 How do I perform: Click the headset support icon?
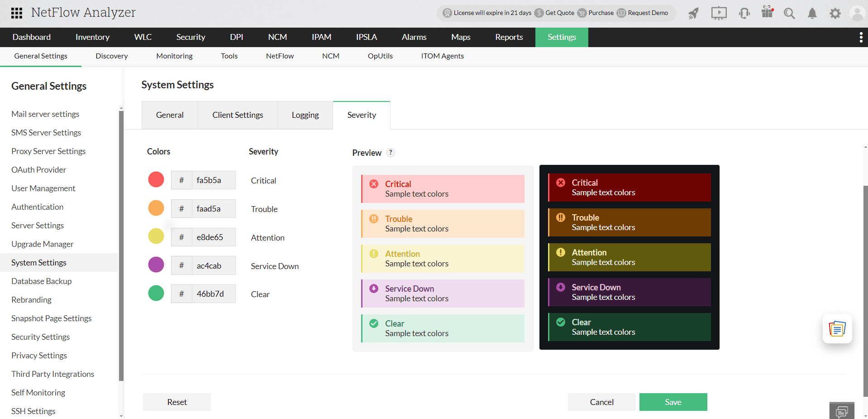[744, 13]
